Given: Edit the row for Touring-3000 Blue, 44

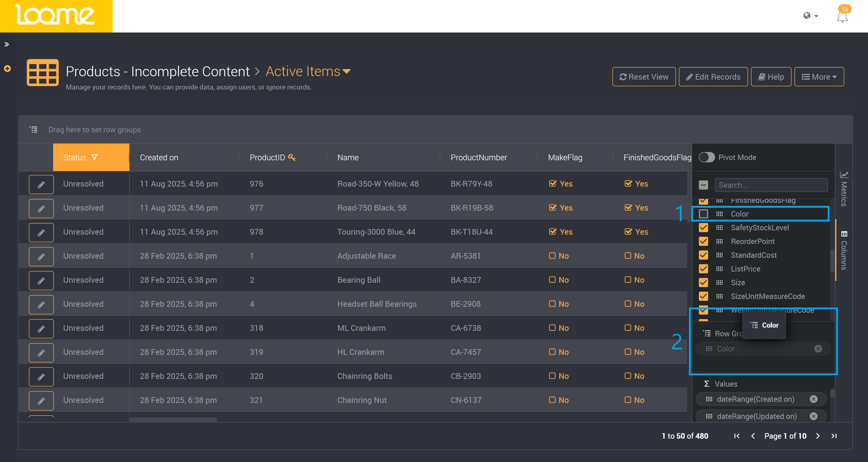Looking at the screenshot, I should point(41,233).
